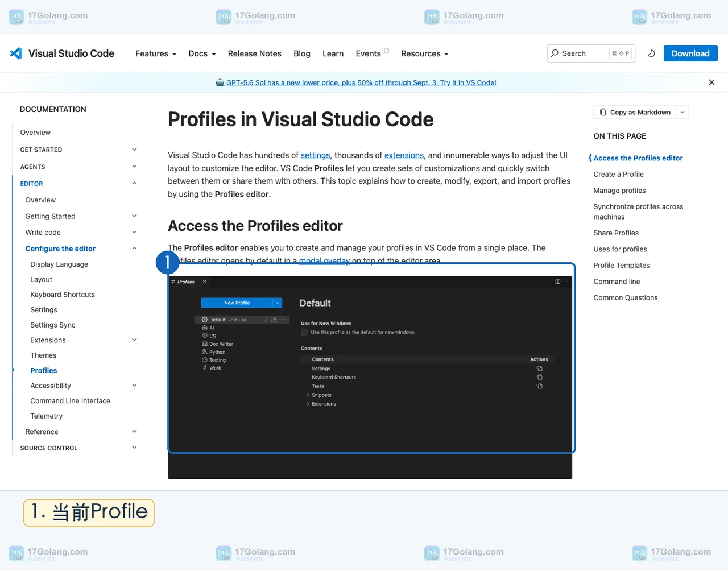Image resolution: width=728 pixels, height=571 pixels.
Task: Jump to Command line section
Action: tap(617, 282)
